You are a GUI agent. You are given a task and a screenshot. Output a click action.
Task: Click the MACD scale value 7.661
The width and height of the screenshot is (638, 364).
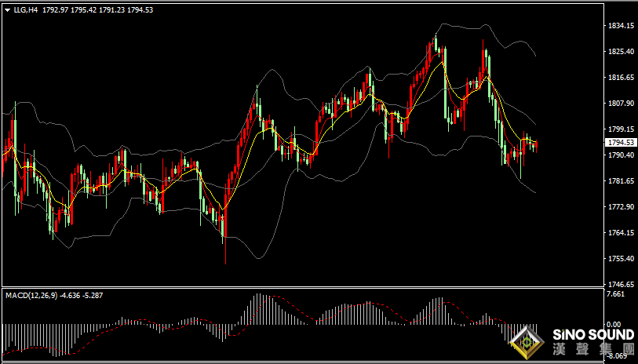click(615, 294)
